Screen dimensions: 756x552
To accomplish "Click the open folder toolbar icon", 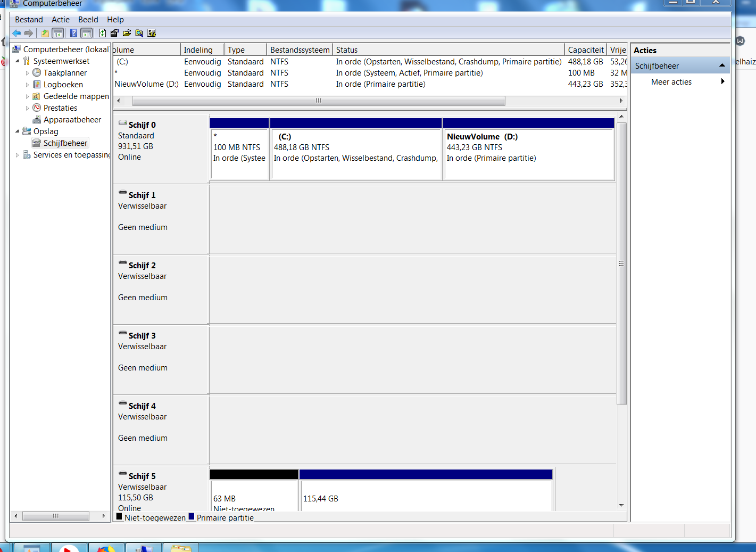I will click(127, 33).
